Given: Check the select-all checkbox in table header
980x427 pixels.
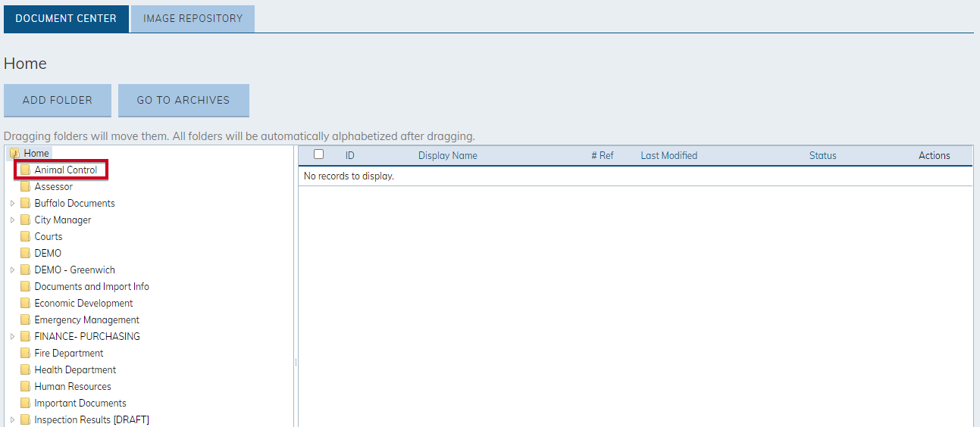Looking at the screenshot, I should pos(319,154).
